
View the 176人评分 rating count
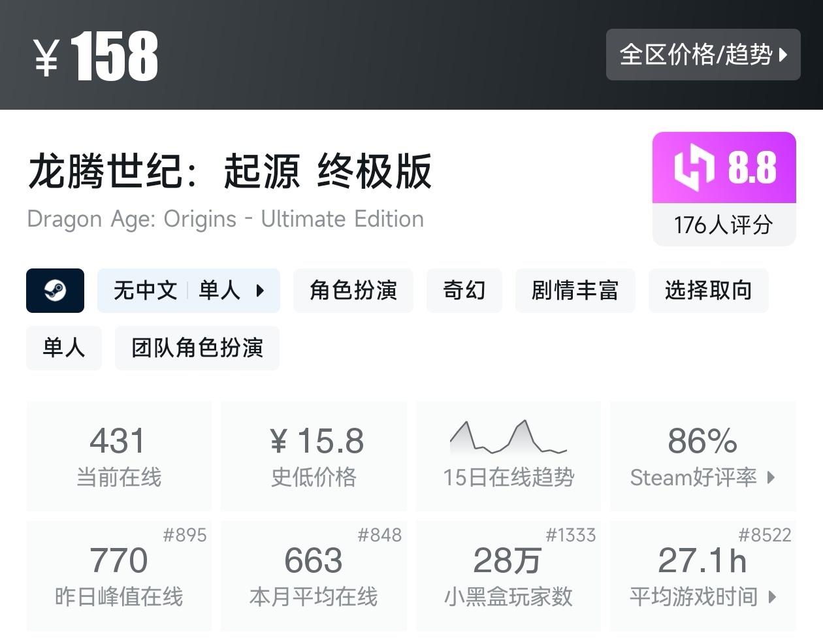(x=724, y=225)
